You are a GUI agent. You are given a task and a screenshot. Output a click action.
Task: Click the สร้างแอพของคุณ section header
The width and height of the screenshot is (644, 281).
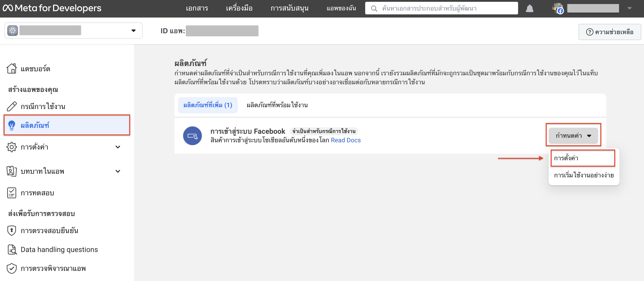(33, 89)
